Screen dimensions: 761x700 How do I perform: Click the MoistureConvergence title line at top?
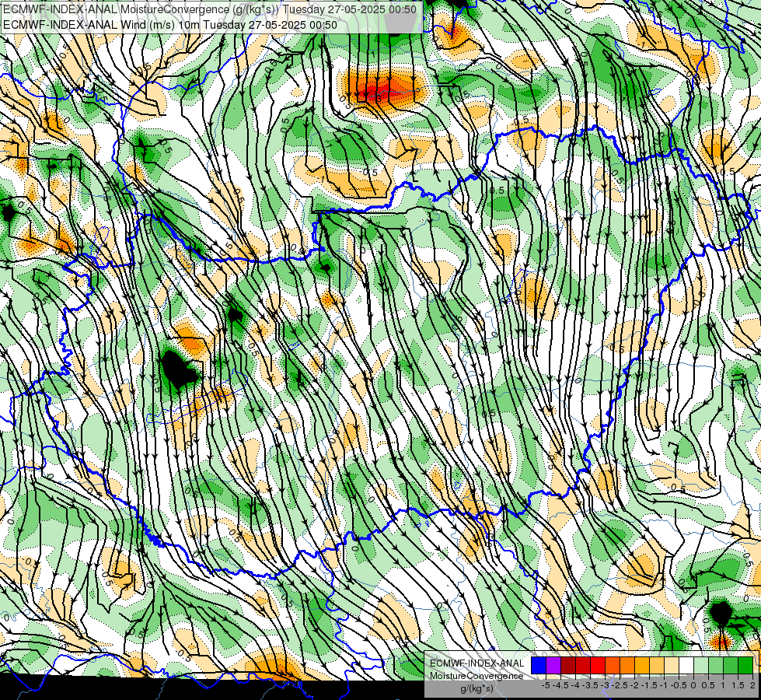tap(210, 9)
